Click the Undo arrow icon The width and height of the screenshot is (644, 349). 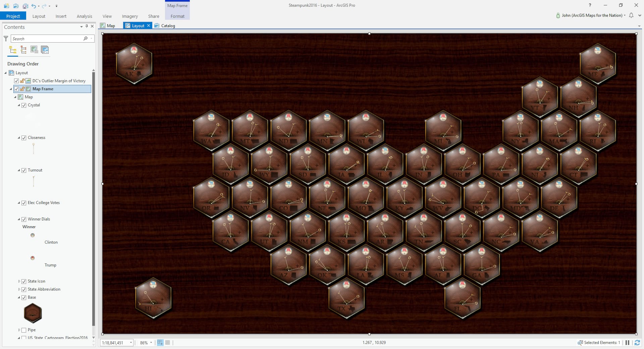click(x=34, y=6)
